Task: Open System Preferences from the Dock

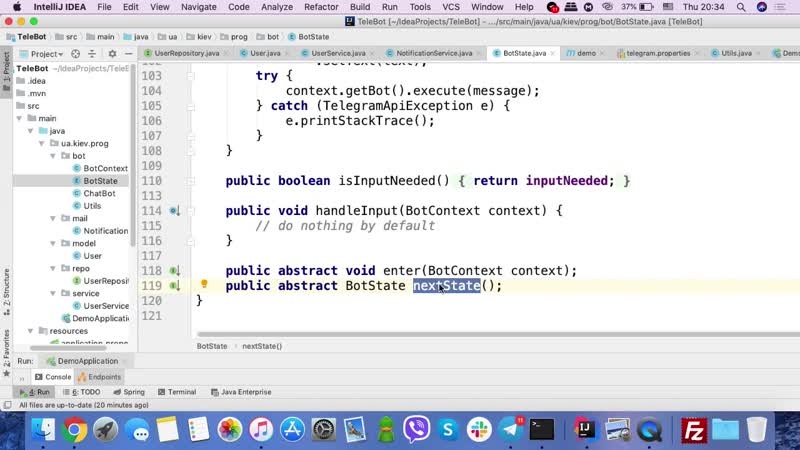Action: point(323,430)
